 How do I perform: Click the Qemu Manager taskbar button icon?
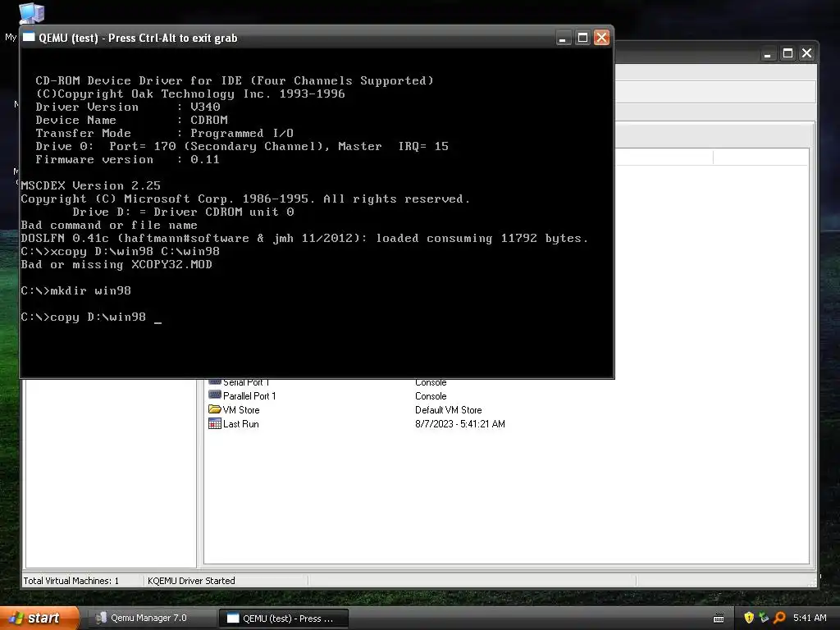(x=101, y=618)
